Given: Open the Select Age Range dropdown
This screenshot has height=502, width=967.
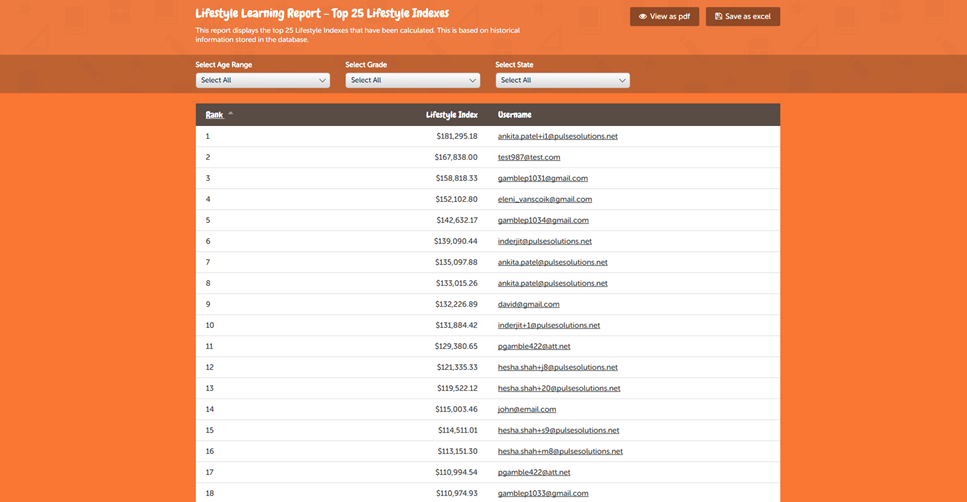Looking at the screenshot, I should click(x=262, y=80).
